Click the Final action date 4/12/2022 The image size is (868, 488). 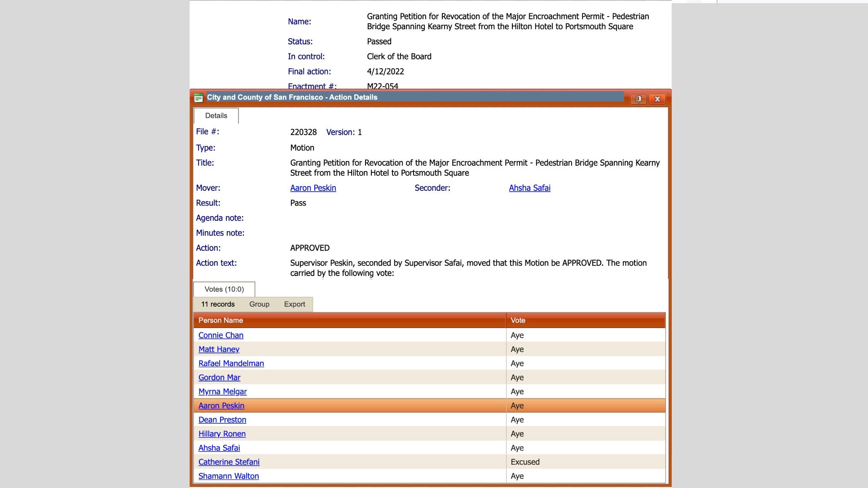coord(385,71)
